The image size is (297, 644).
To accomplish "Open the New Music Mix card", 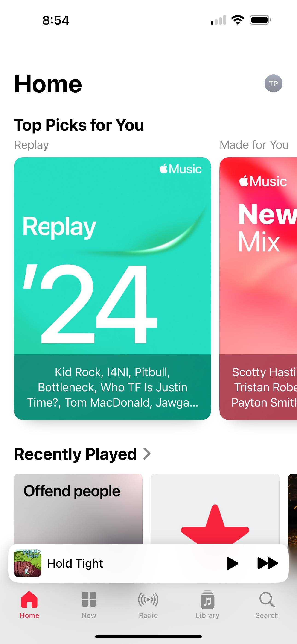I will click(258, 289).
